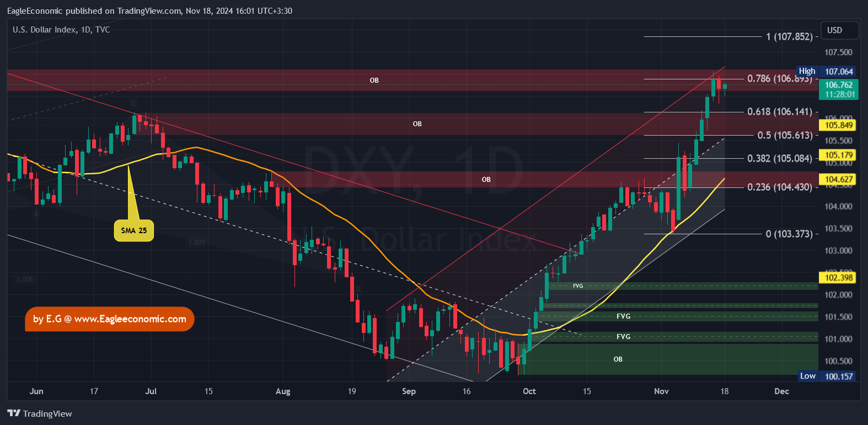Click the green OB zone label near 100.500
The height and width of the screenshot is (425, 868).
pos(618,359)
